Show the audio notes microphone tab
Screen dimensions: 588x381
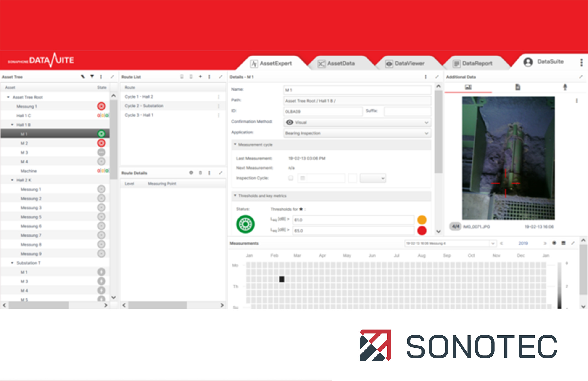[565, 87]
